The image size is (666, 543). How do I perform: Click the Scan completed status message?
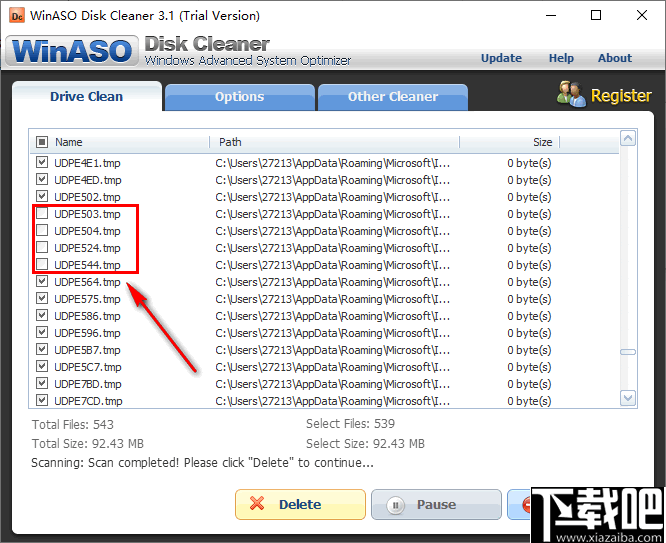point(203,463)
